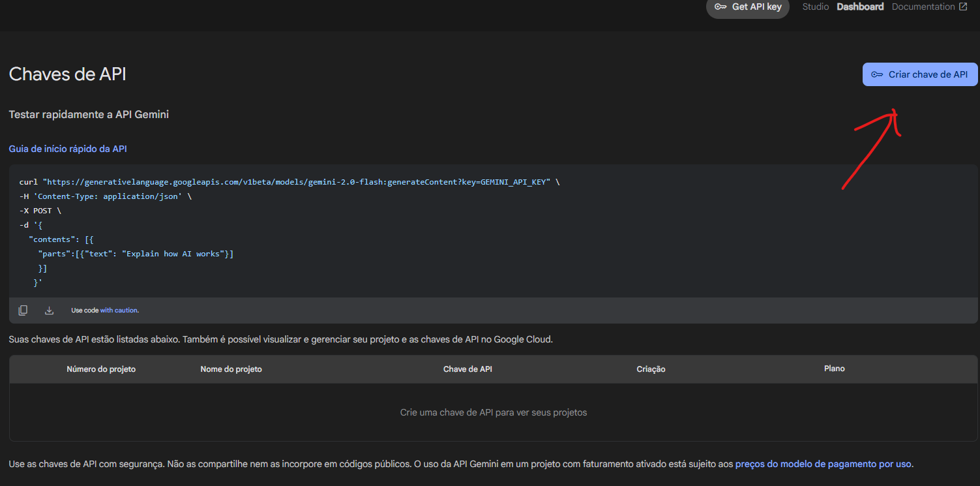
Task: Click the key icon in Criar chave button
Action: click(877, 74)
